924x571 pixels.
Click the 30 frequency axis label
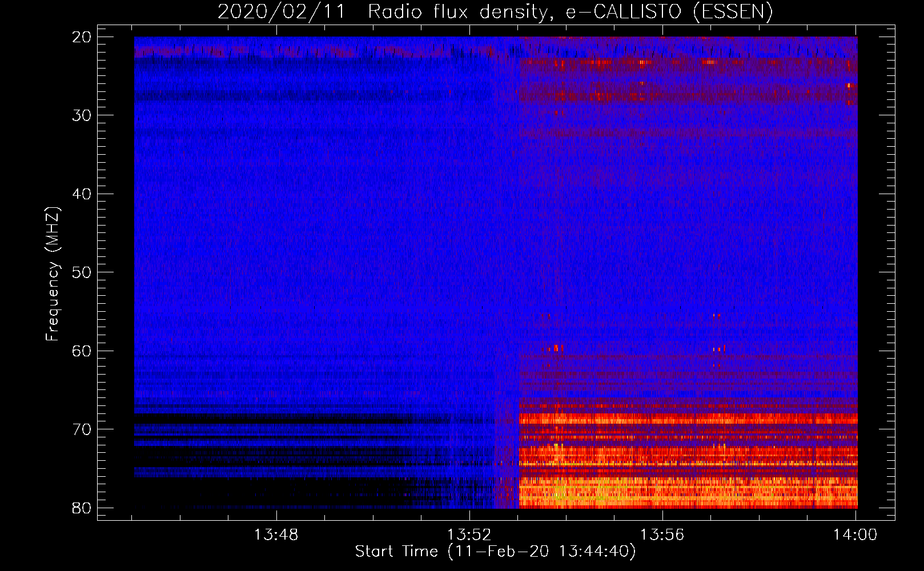click(82, 115)
